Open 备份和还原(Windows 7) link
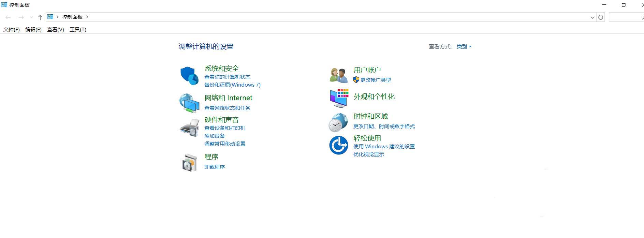Image resolution: width=644 pixels, height=238 pixels. pos(232,85)
